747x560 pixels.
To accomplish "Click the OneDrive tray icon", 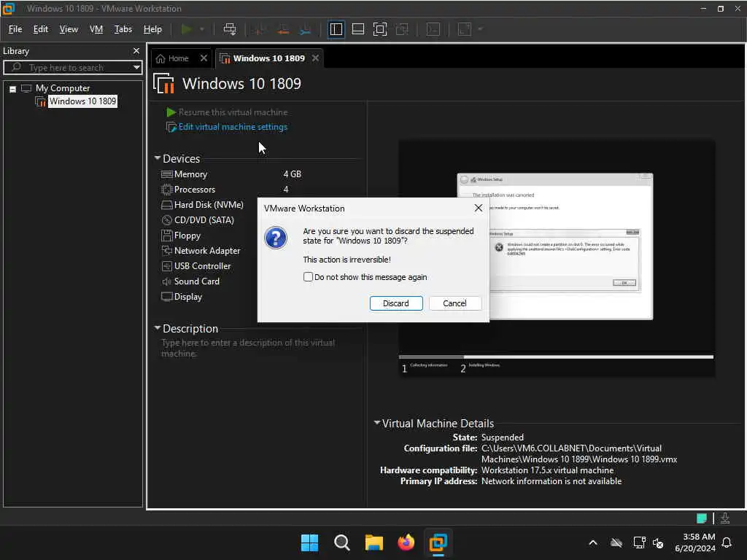I will 616,542.
